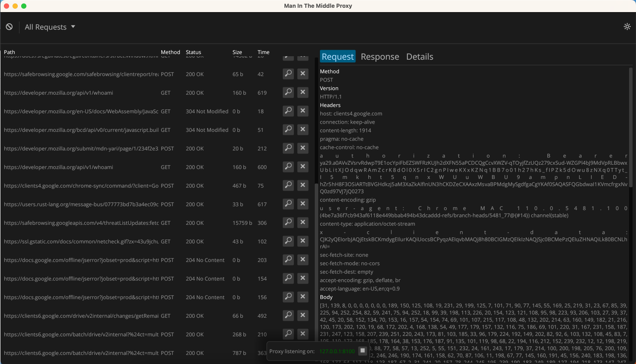
Task: Inspect the WebAssembly docs 304 request
Action: pos(288,111)
